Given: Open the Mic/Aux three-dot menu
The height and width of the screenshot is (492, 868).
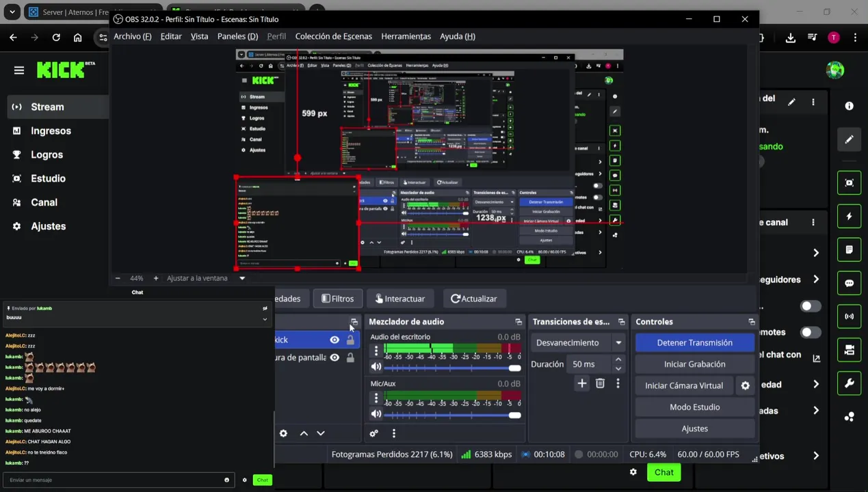Looking at the screenshot, I should click(376, 397).
